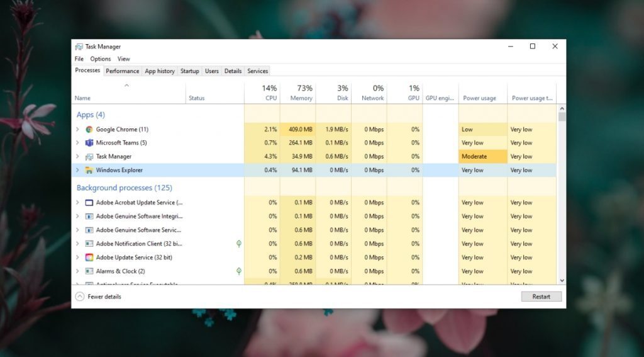Screen dimensions: 644x357
Task: Sort by Power usage trend column header
Action: point(532,93)
